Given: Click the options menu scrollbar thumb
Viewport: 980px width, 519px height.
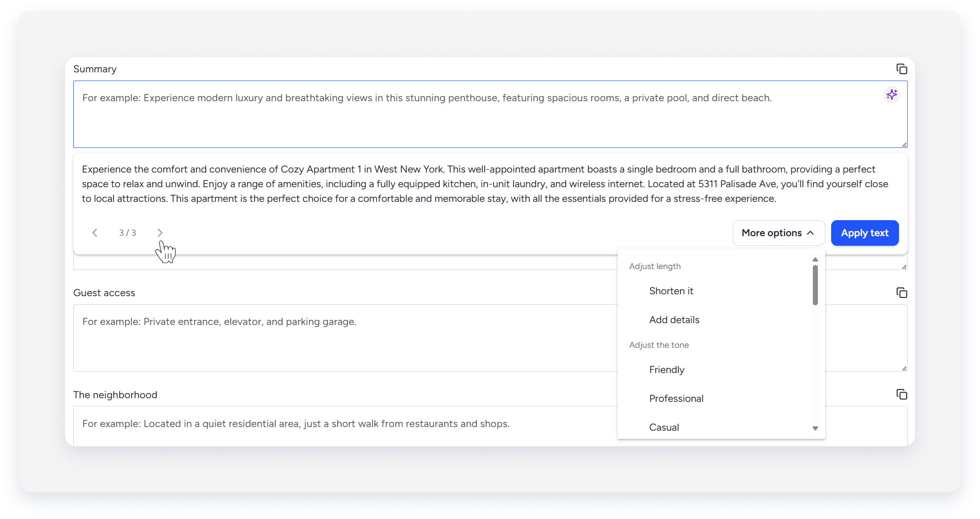Looking at the screenshot, I should (815, 285).
